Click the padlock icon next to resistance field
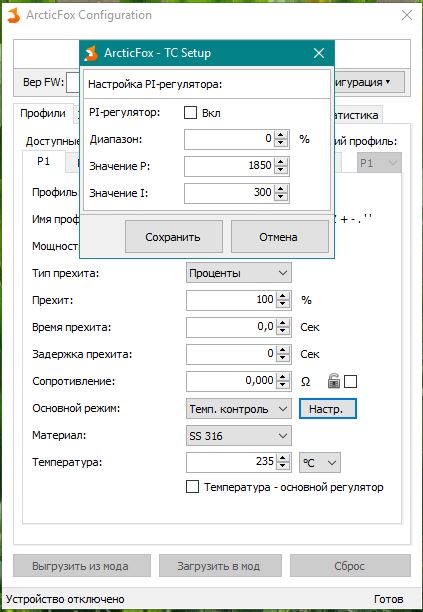Screen dimensions: 423x612 tap(334, 381)
